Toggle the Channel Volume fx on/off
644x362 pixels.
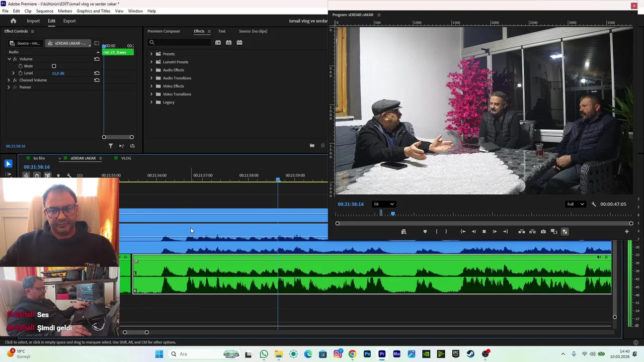click(x=15, y=80)
